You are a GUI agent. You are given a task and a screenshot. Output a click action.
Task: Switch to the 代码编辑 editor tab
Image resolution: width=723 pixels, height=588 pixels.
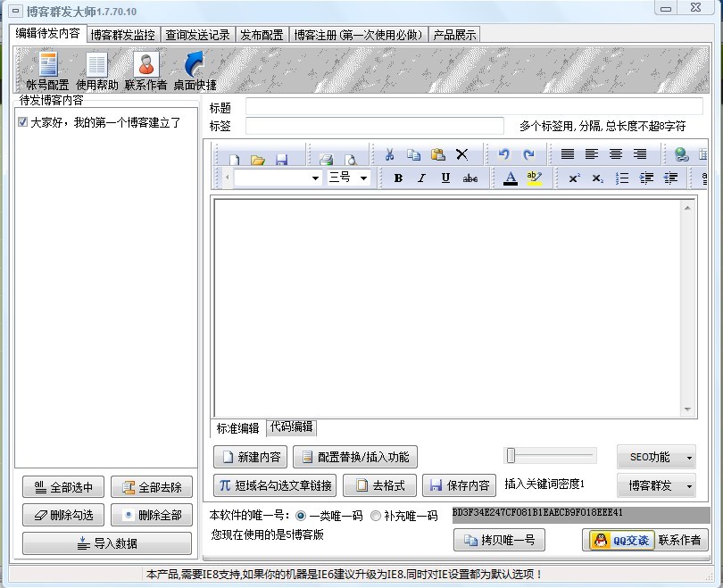coord(292,427)
